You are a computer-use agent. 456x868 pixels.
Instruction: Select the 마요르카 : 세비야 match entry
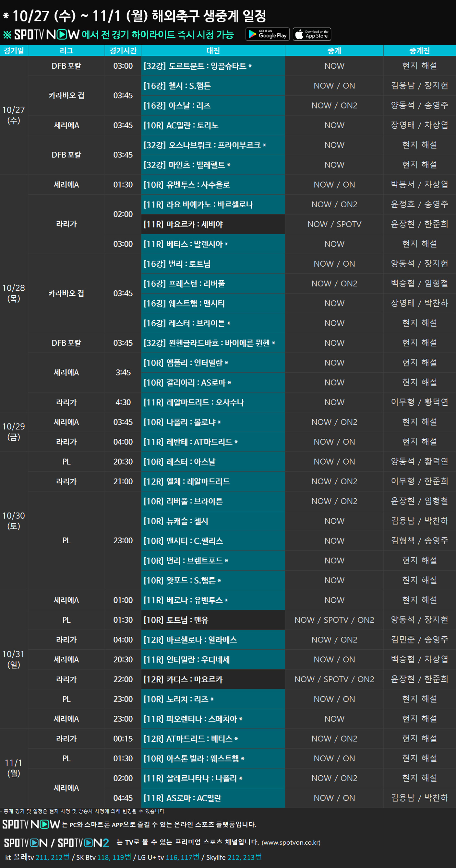213,224
